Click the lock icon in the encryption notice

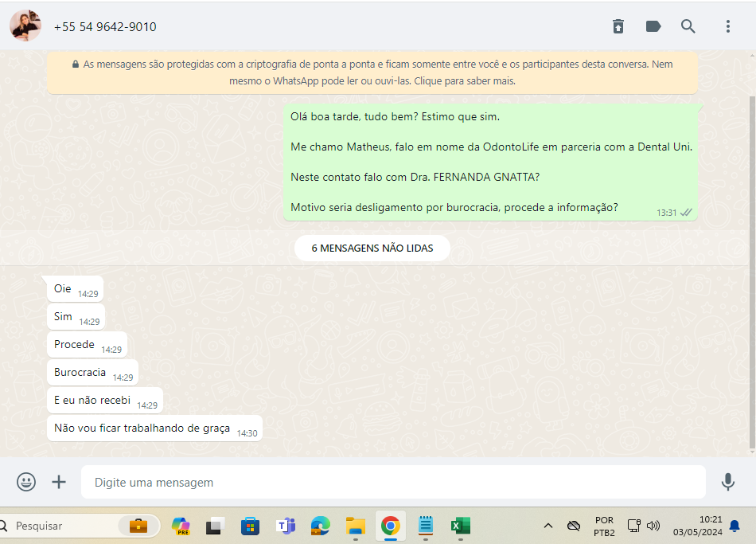point(76,65)
